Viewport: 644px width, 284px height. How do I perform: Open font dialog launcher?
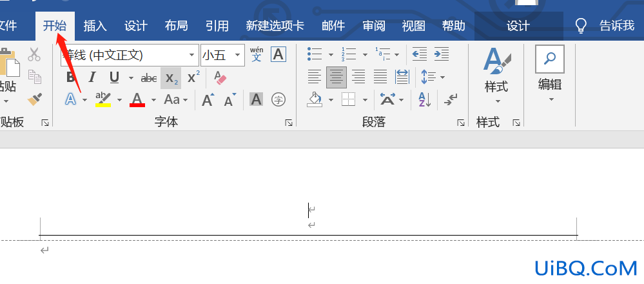[x=289, y=123]
